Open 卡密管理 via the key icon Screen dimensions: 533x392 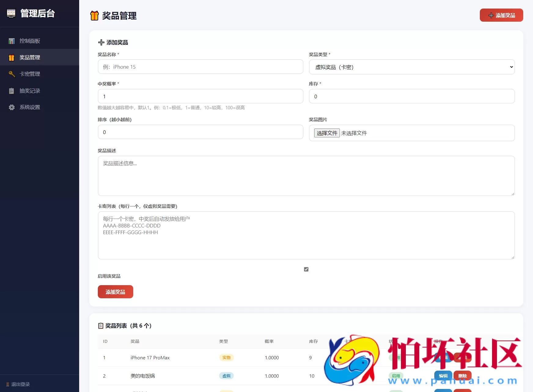click(12, 74)
